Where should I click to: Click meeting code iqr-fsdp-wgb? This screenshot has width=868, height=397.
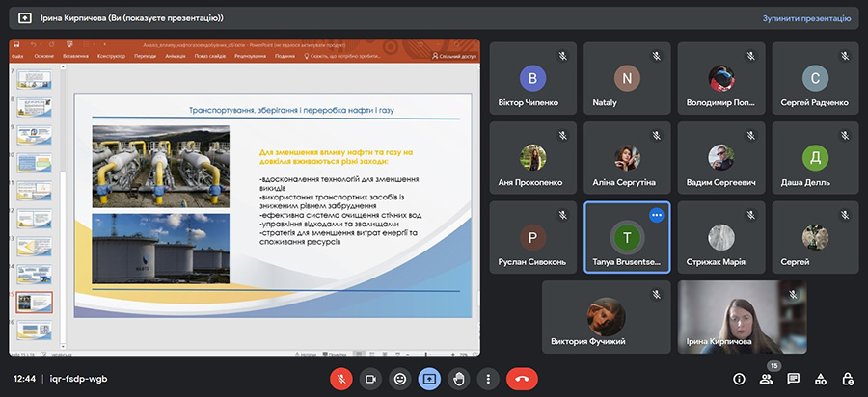pos(79,379)
